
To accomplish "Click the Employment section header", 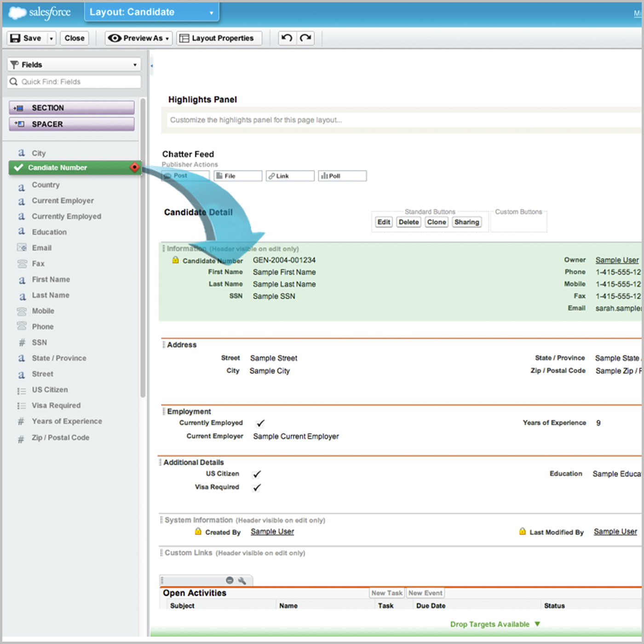I will pyautogui.click(x=189, y=411).
